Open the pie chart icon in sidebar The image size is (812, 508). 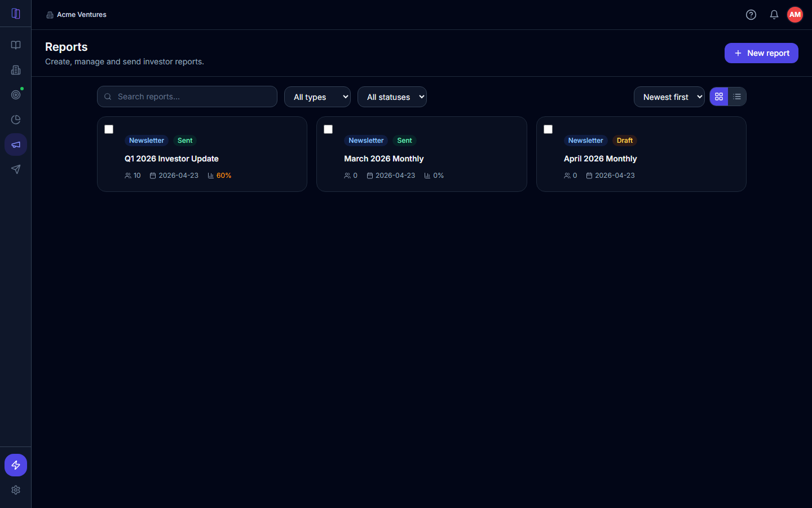point(16,120)
